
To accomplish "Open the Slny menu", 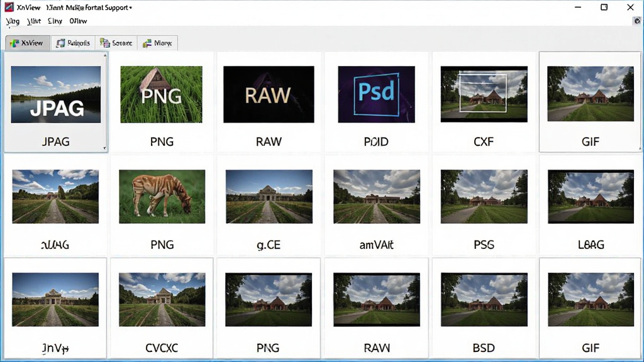I will click(55, 21).
